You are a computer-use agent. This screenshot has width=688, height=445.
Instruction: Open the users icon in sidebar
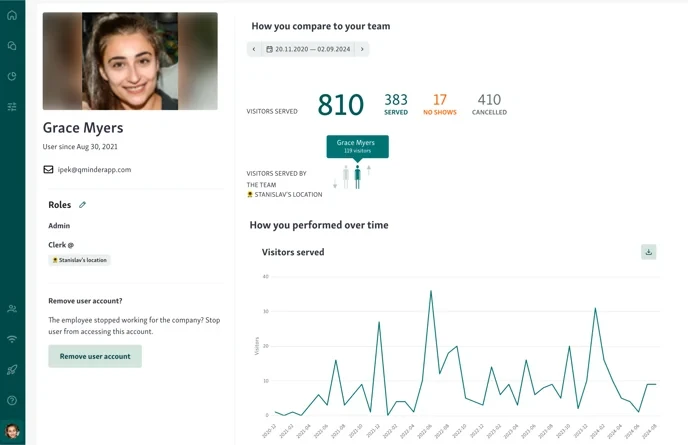tap(12, 309)
